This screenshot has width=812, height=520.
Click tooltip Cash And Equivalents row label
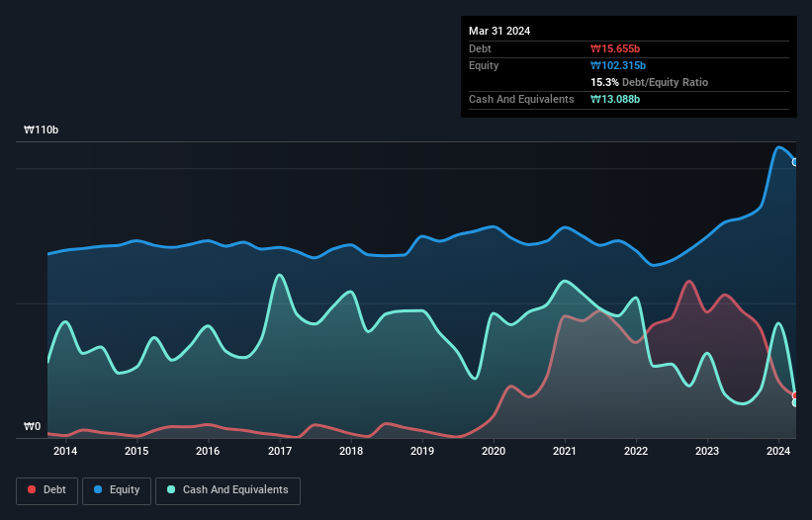[x=521, y=99]
